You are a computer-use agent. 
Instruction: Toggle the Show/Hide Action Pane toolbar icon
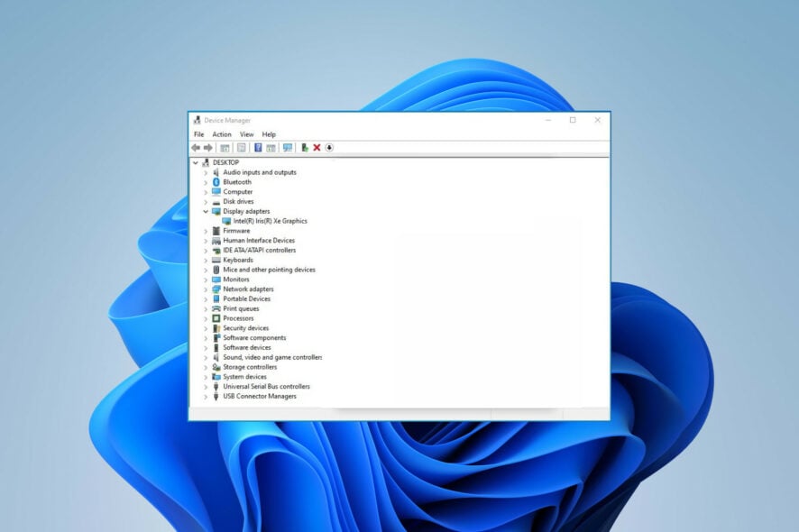271,148
